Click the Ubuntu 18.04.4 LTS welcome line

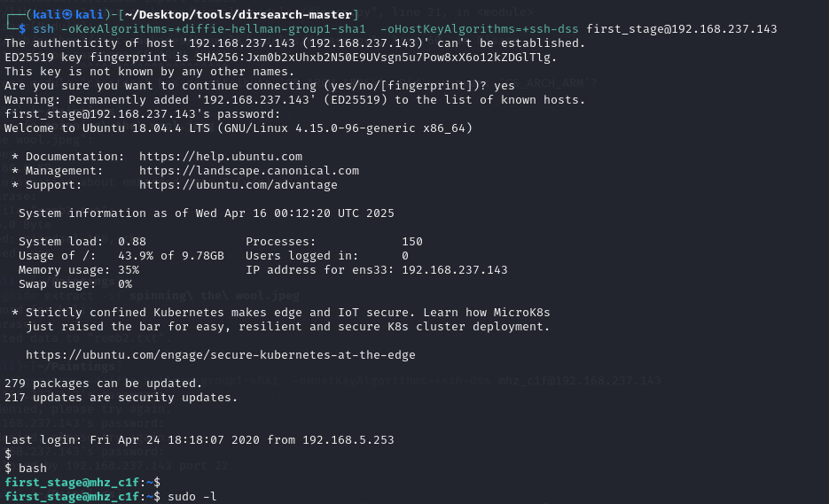pyautogui.click(x=239, y=128)
